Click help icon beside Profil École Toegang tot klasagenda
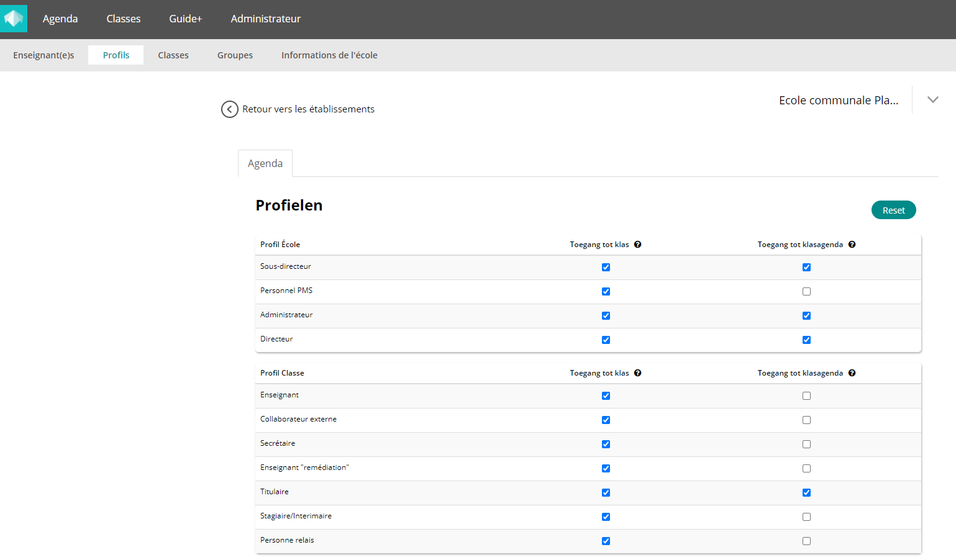 852,245
